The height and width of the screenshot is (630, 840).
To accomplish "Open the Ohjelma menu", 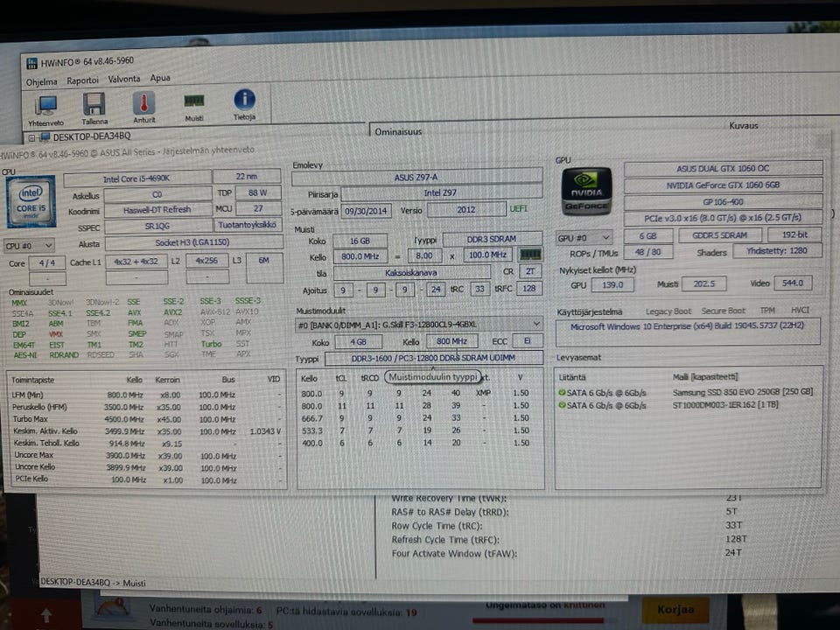I will click(x=41, y=82).
